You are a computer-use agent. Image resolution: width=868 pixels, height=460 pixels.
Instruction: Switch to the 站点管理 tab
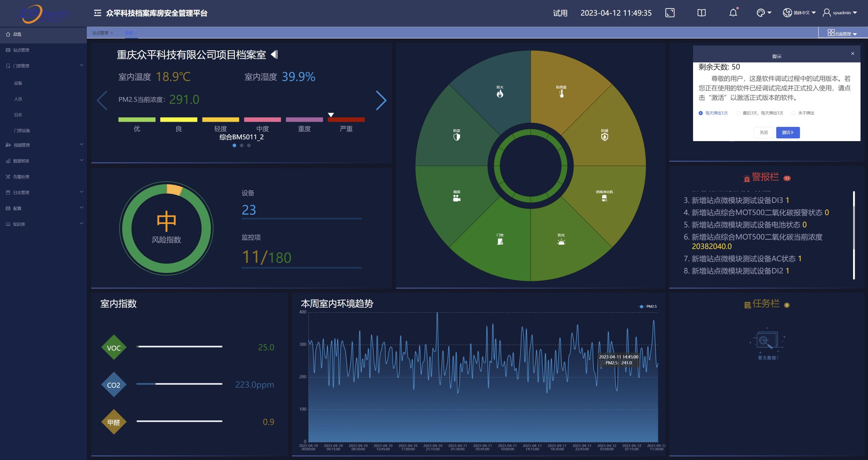click(100, 33)
